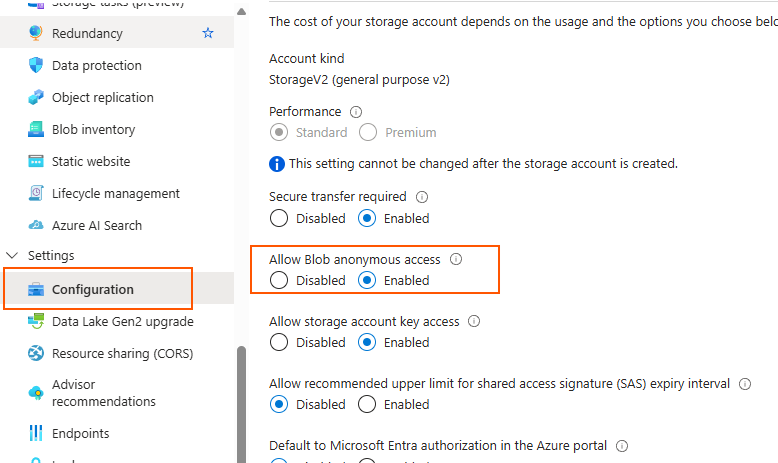Show info tooltip for Secure transfer required
The image size is (778, 463).
(421, 197)
